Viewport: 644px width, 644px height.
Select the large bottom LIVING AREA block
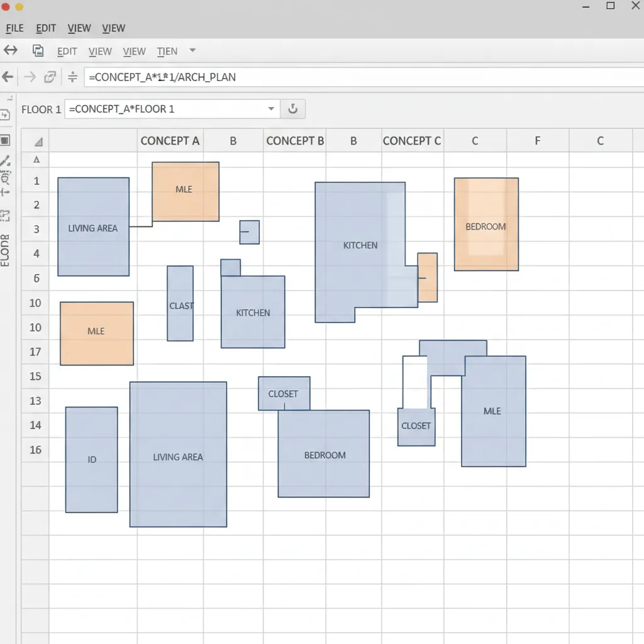coord(178,454)
